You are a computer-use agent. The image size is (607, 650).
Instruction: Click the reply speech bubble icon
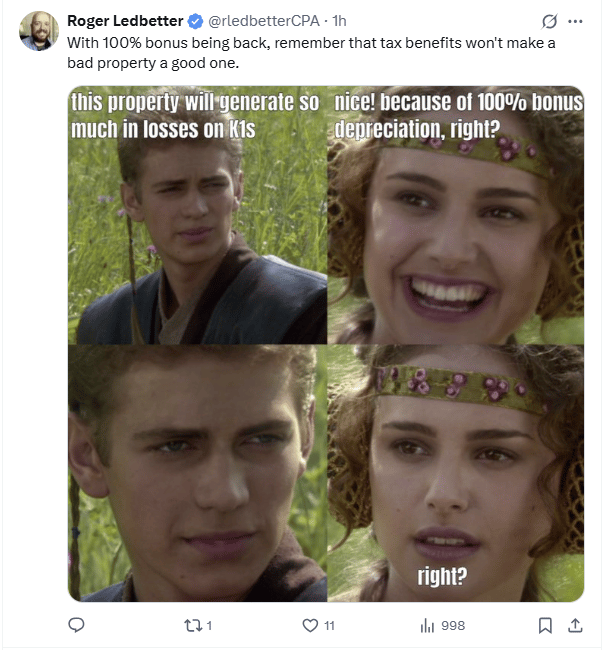pos(76,625)
